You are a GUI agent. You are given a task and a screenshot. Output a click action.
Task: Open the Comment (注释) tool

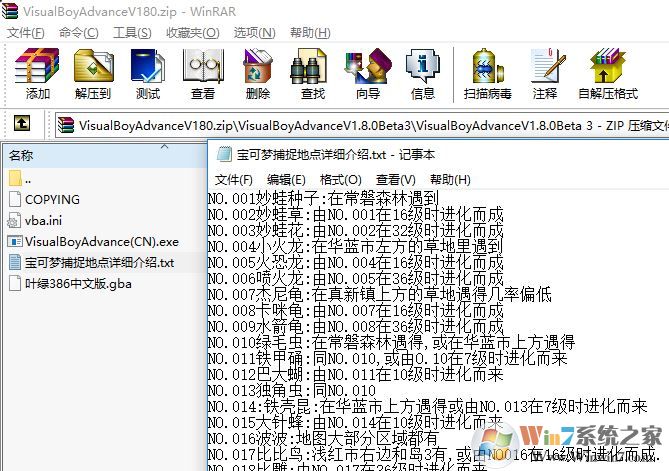[547, 66]
